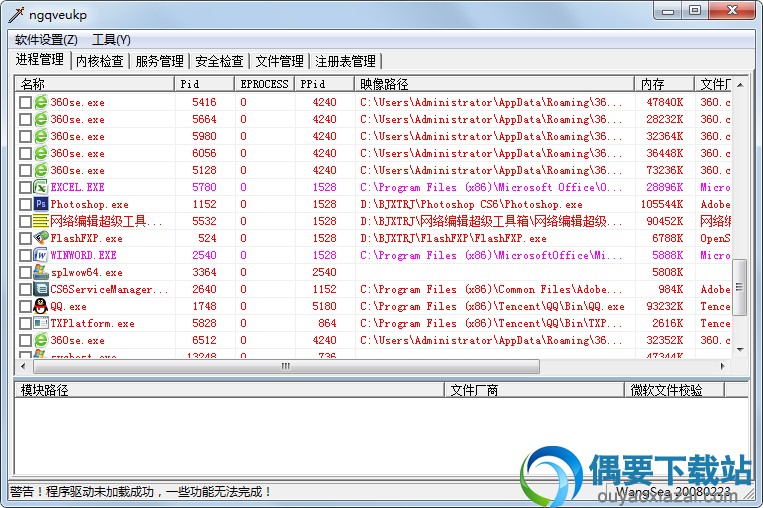Click the 360se.exe icon for PID 5128
The width and height of the screenshot is (763, 508).
[x=41, y=170]
